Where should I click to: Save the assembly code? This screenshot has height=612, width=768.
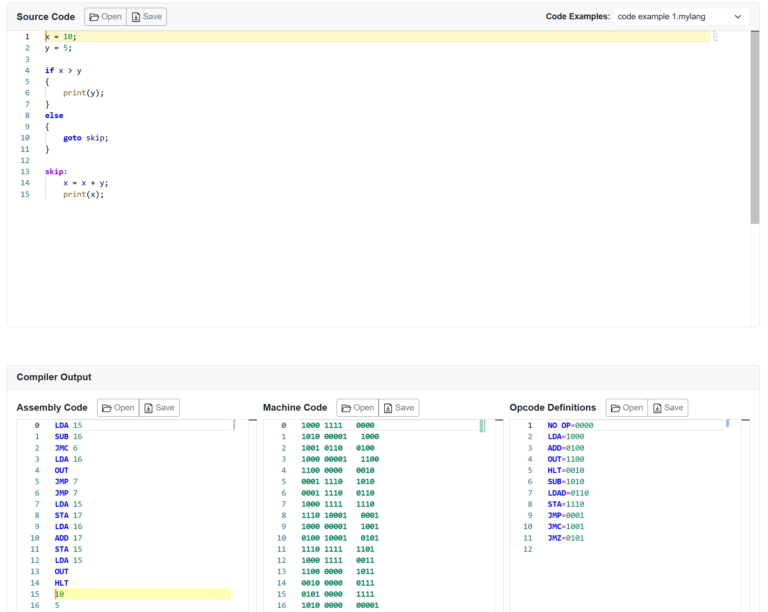[x=159, y=408]
